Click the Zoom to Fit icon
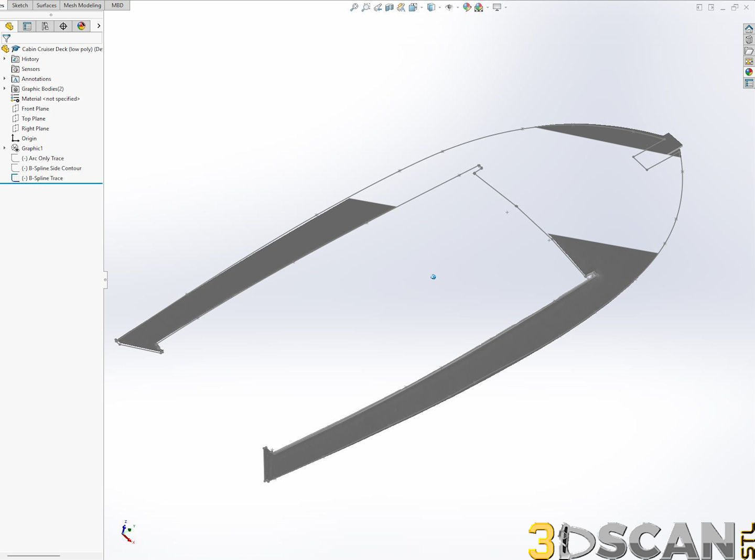 (x=354, y=7)
